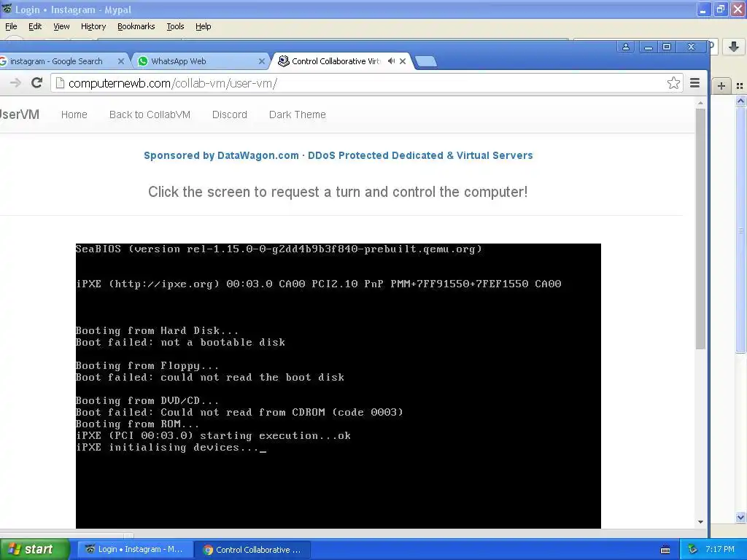Close the instagram - Google Search tab
Screen dimensions: 747x560
(x=121, y=61)
